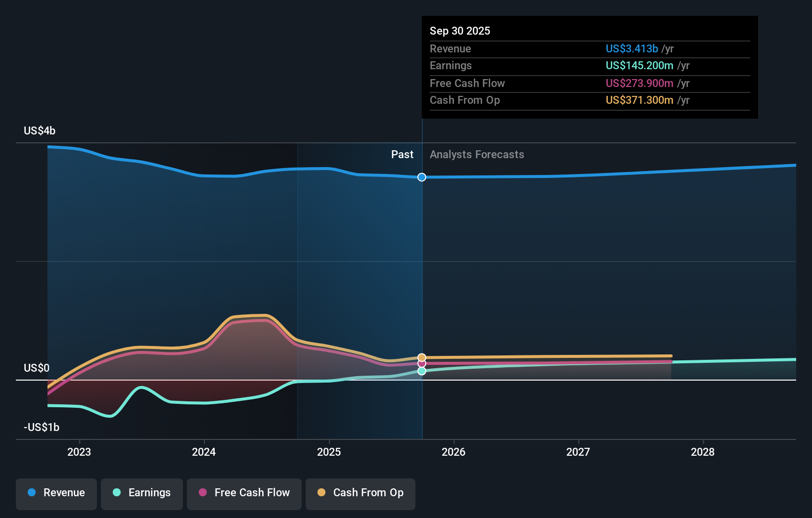812x518 pixels.
Task: Select the teal Earnings data point marker
Action: 422,371
